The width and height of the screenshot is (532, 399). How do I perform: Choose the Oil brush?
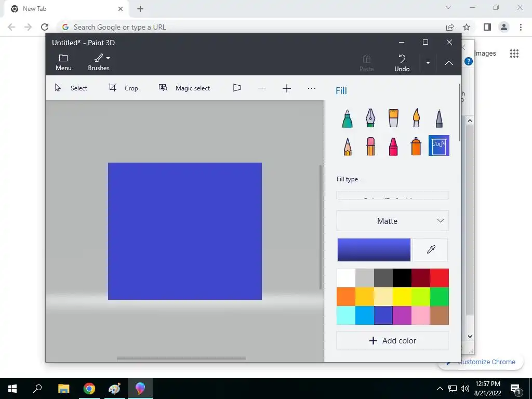point(393,118)
